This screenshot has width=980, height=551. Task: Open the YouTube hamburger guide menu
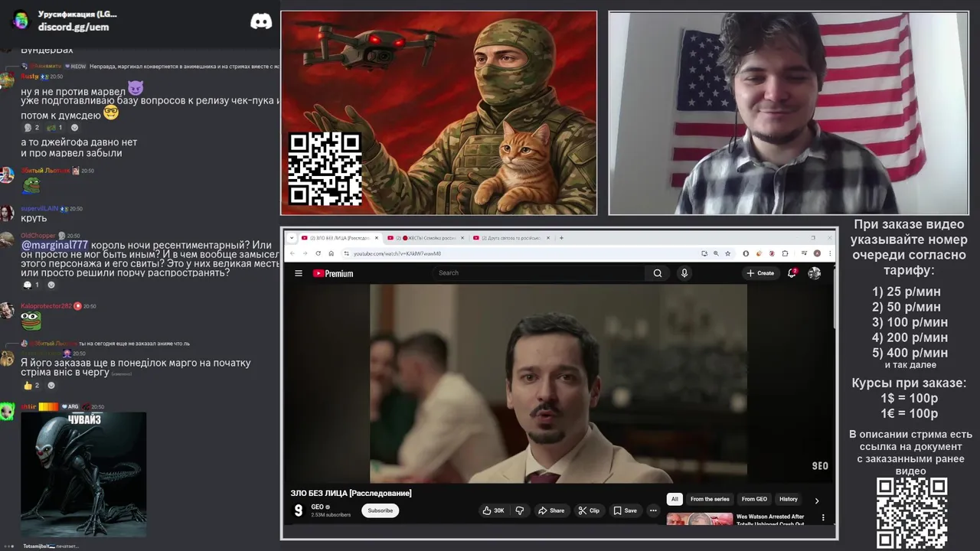click(299, 273)
